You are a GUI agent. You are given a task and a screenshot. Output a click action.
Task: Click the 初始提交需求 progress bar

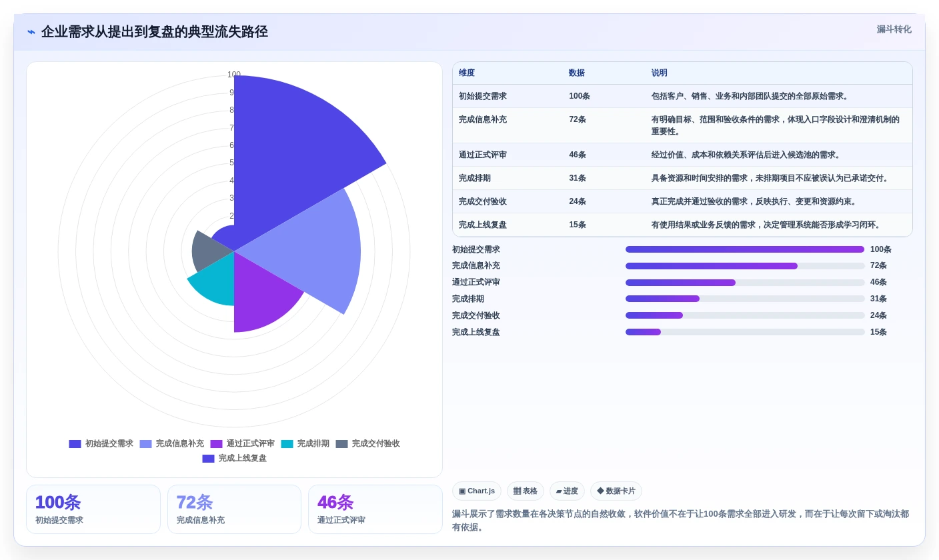pos(745,249)
